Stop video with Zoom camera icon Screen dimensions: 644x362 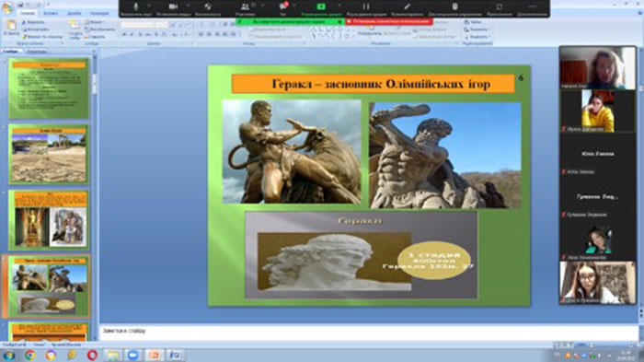[x=173, y=6]
